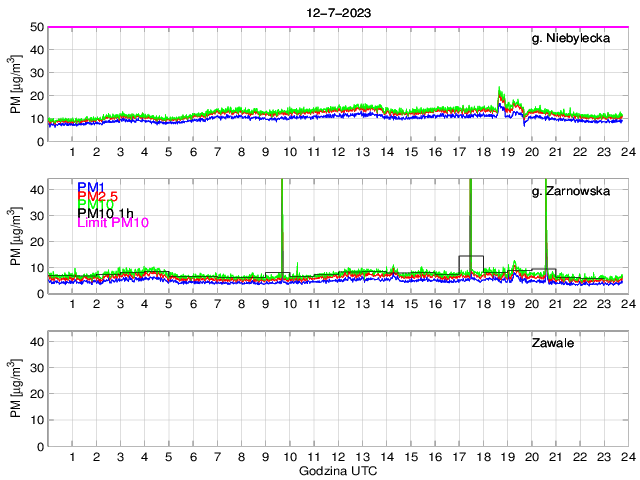Click the PM2.5 legend label
The height and width of the screenshot is (480, 640).
pos(98,199)
